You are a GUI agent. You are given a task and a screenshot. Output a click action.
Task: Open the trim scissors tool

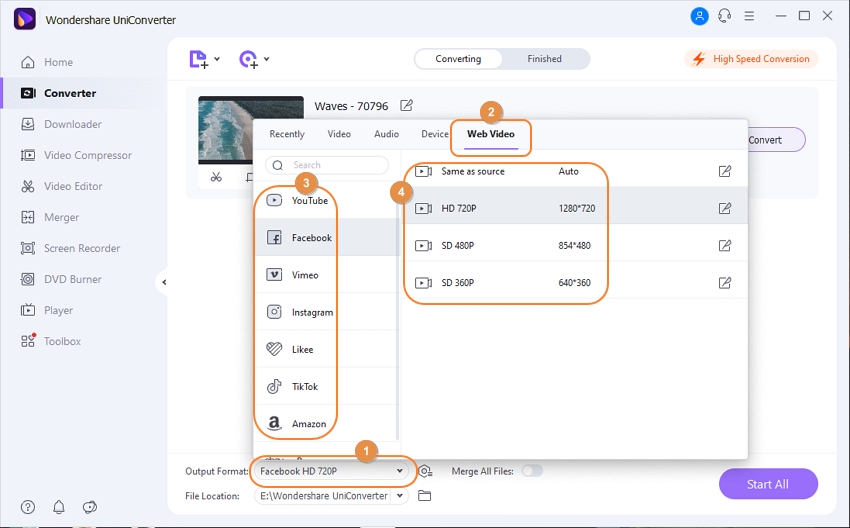(x=216, y=177)
